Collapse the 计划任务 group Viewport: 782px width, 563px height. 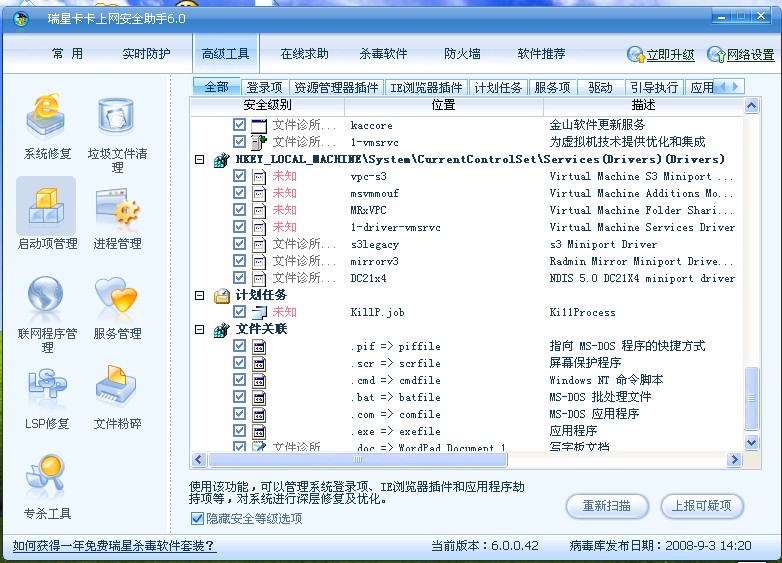point(199,295)
